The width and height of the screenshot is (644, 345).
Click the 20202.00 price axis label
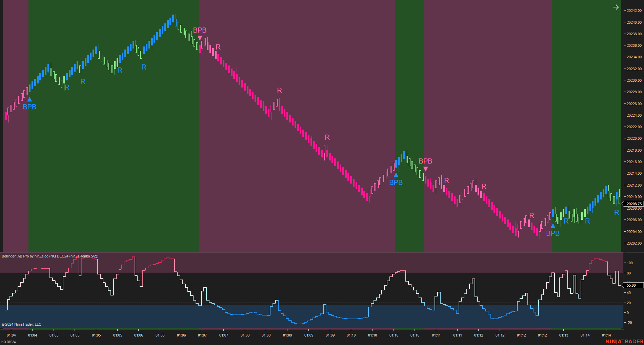[x=634, y=243]
